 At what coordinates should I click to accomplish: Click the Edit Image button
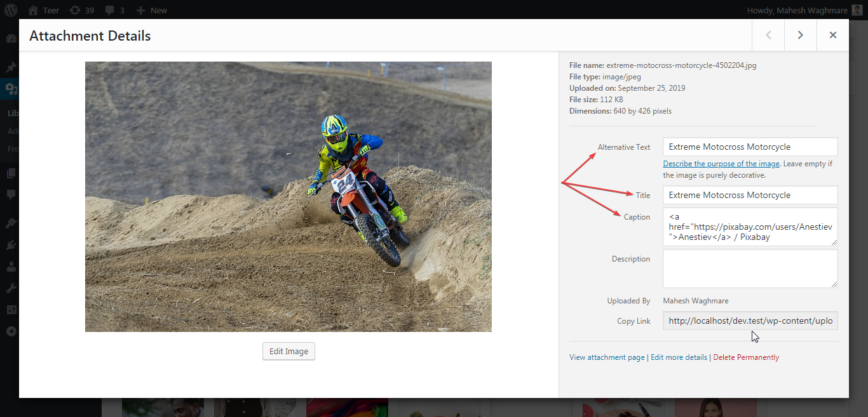coord(288,351)
